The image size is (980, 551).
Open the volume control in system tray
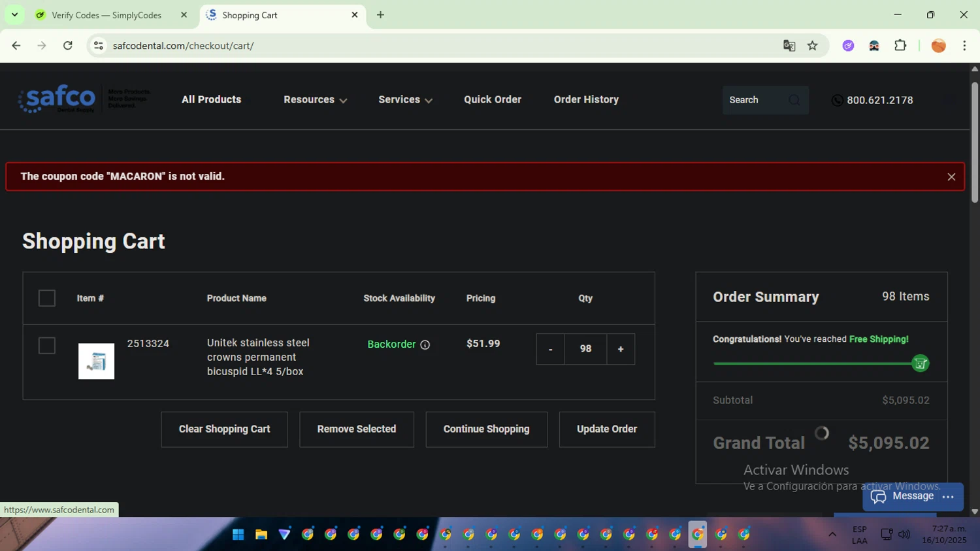[904, 535]
